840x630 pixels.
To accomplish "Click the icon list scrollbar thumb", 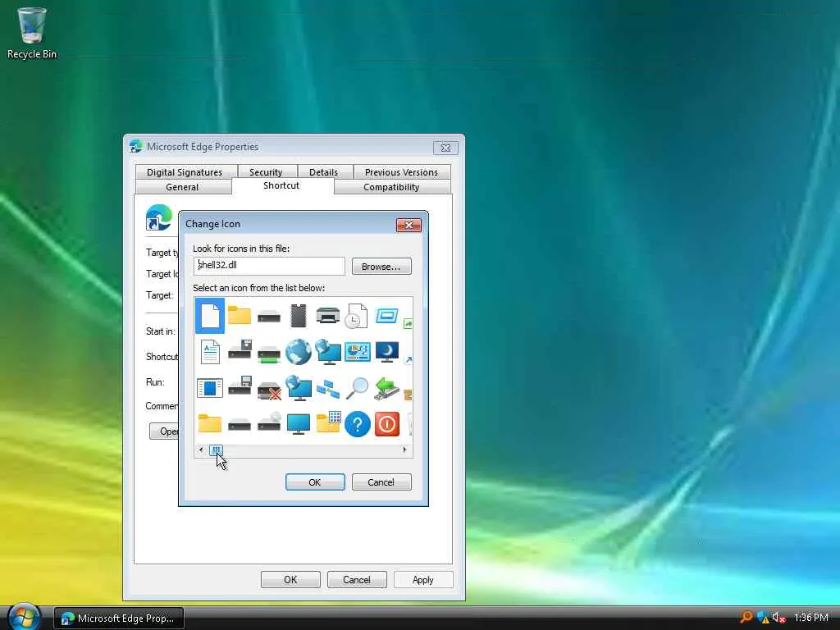I will 217,450.
